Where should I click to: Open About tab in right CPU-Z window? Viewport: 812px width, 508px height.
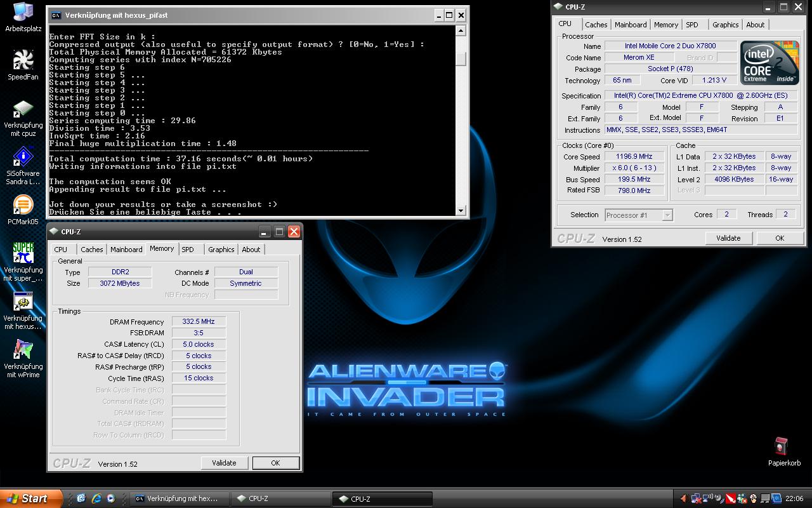(755, 25)
